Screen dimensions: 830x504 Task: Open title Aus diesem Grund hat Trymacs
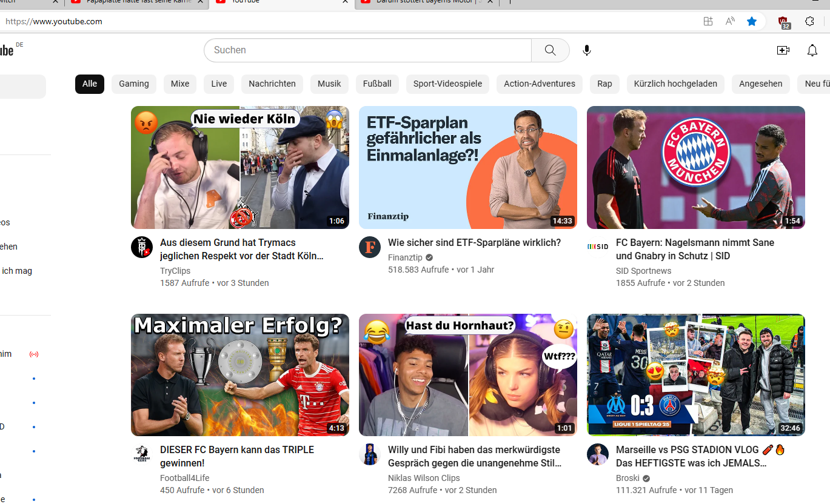242,249
